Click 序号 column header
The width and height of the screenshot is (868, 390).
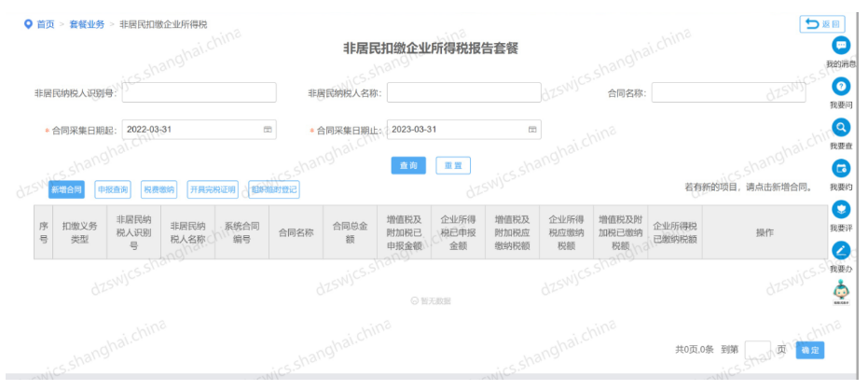43,232
